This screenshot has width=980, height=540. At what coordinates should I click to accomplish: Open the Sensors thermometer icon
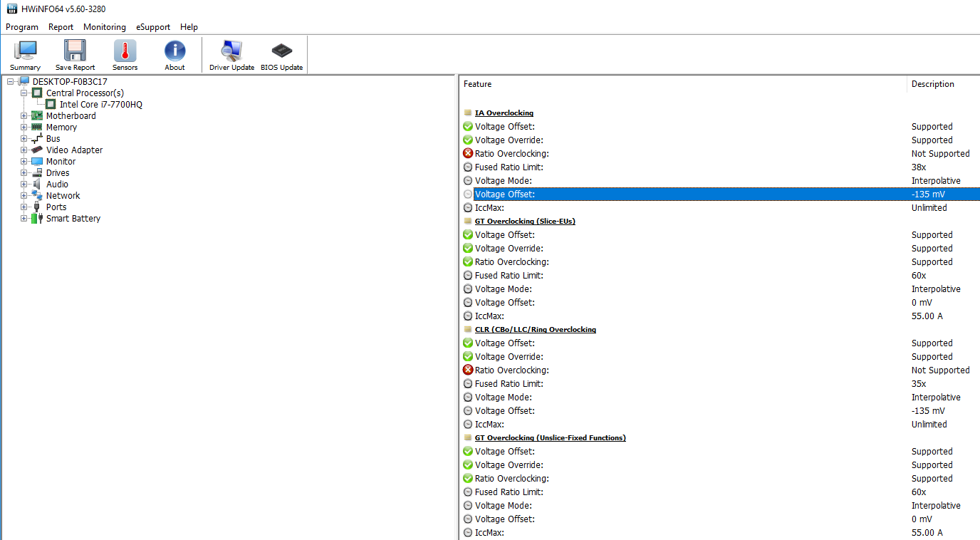click(125, 51)
